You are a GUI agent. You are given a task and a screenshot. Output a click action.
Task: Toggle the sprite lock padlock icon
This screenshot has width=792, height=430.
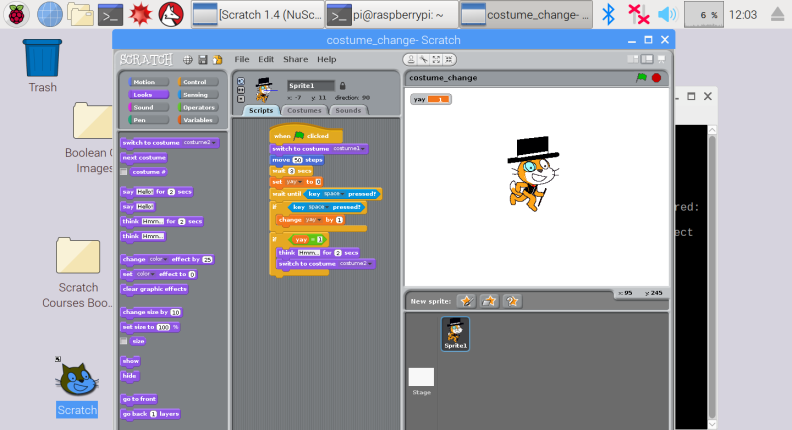[342, 85]
